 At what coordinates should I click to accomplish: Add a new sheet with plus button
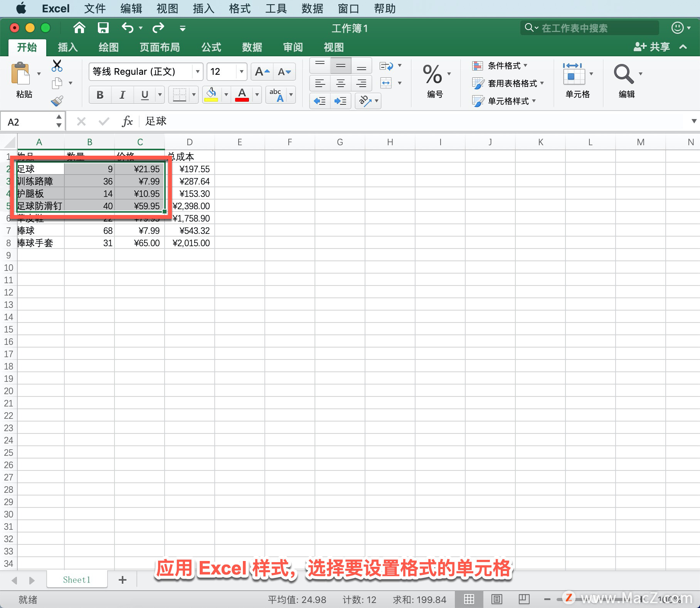point(123,580)
